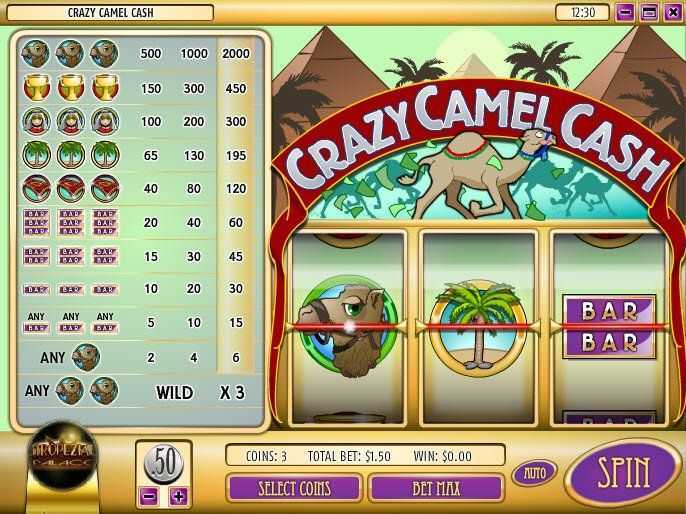The width and height of the screenshot is (686, 514).
Task: Click the 2000 jackpot payout value
Action: pos(236,53)
